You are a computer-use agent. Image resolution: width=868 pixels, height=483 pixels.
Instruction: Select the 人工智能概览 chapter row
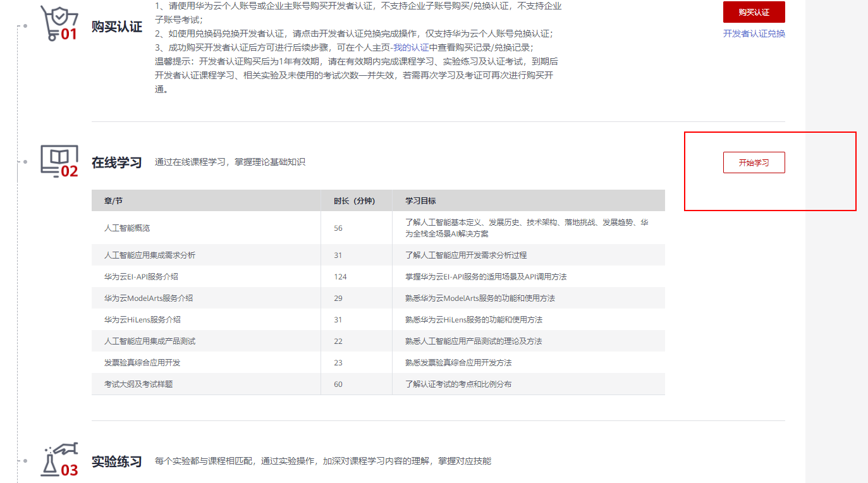127,228
